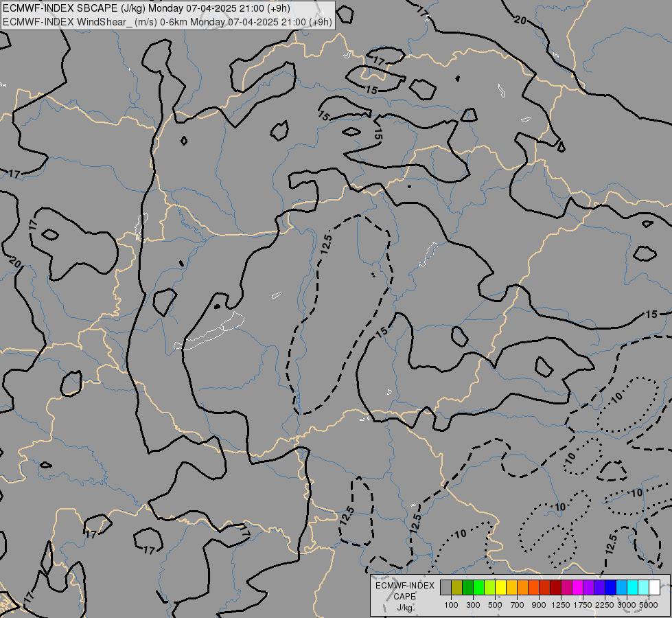Click the gray swatch in the CAPE legend
This screenshot has width=672, height=618.
(445, 587)
